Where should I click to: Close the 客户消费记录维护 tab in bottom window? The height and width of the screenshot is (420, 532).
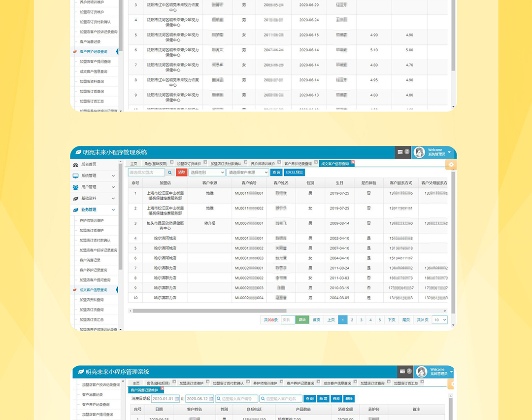[x=162, y=388]
